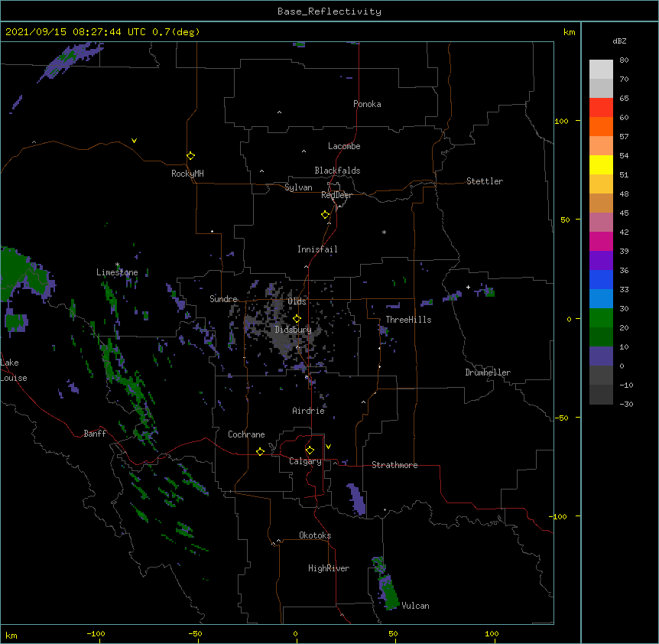This screenshot has height=644, width=659.
Task: Select the 57 value on dBZ legend
Action: [624, 137]
